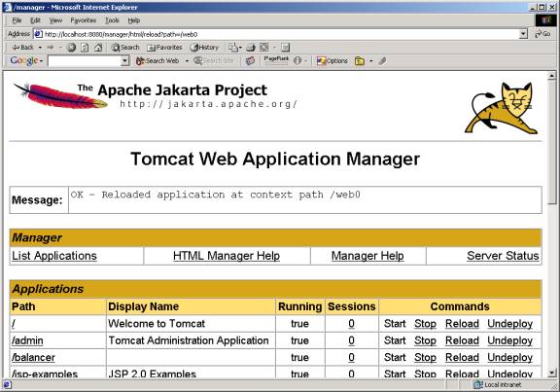Viewport: 560px width, 392px height.
Task: Click the highlight pen icon on Google toolbar
Action: [x=382, y=60]
